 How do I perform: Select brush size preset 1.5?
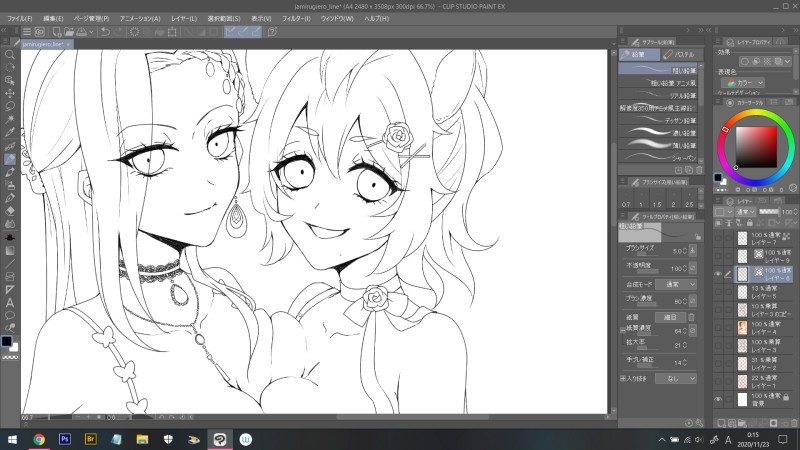[657, 199]
